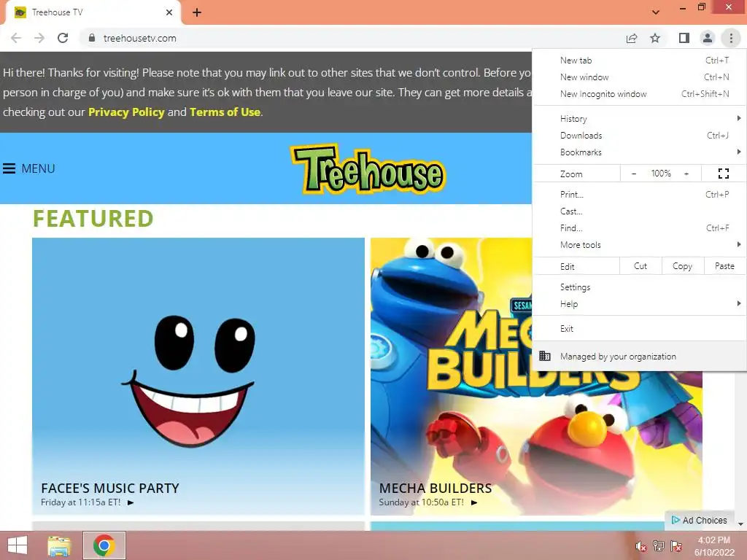Open the side panel icon

(684, 38)
